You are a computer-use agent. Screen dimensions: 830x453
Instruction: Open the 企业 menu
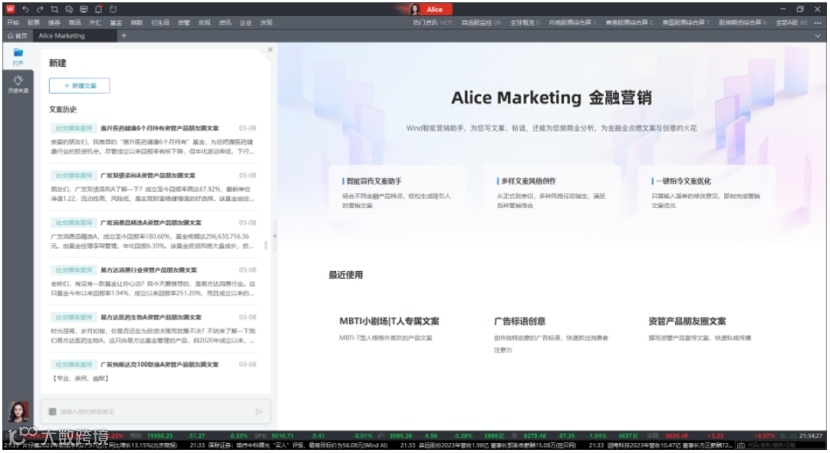pos(246,23)
